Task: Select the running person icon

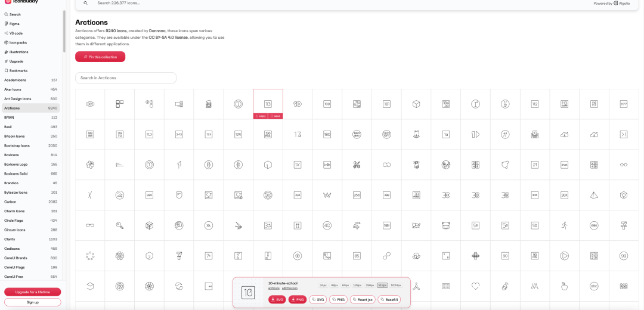Action: (x=564, y=225)
